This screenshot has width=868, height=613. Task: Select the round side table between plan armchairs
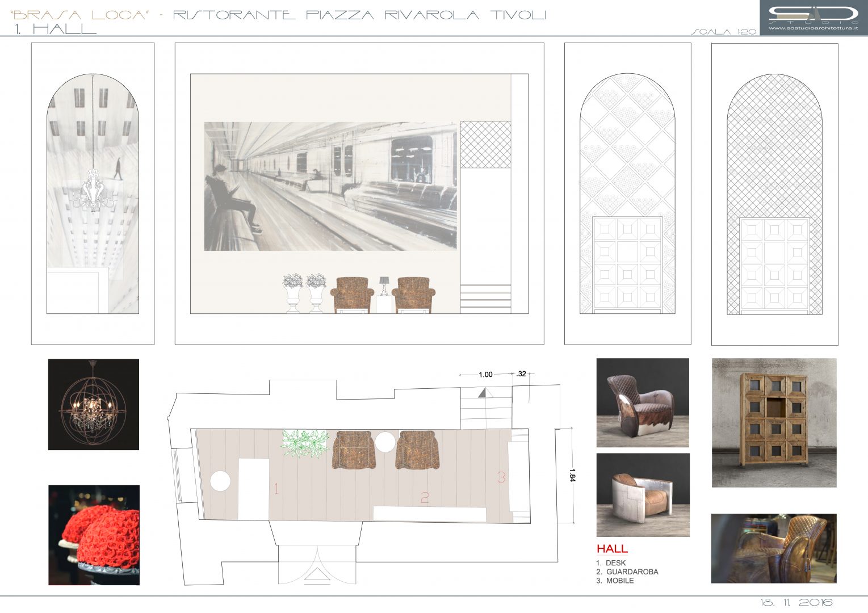(385, 442)
